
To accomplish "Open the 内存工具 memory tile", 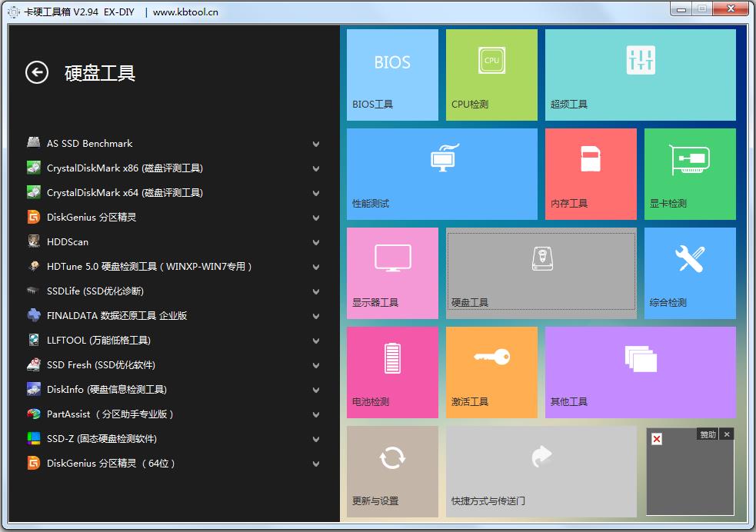I will point(591,174).
